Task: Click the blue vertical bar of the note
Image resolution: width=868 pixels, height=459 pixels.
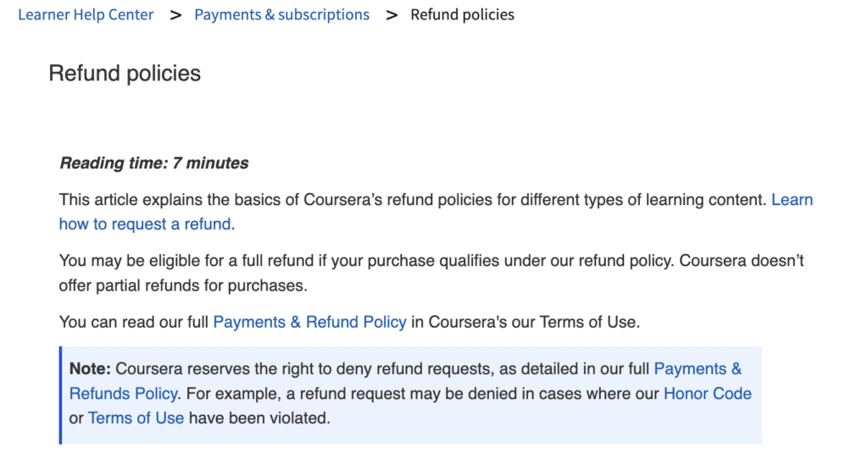Action: pos(61,395)
